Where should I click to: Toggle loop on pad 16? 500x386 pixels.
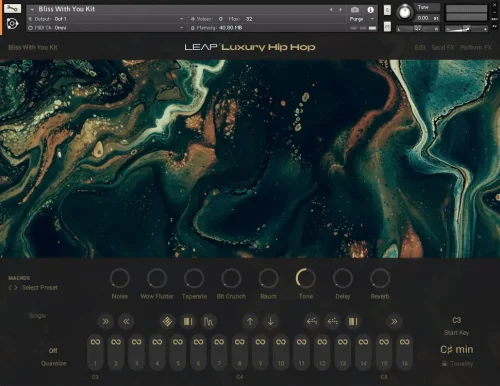pos(404,342)
